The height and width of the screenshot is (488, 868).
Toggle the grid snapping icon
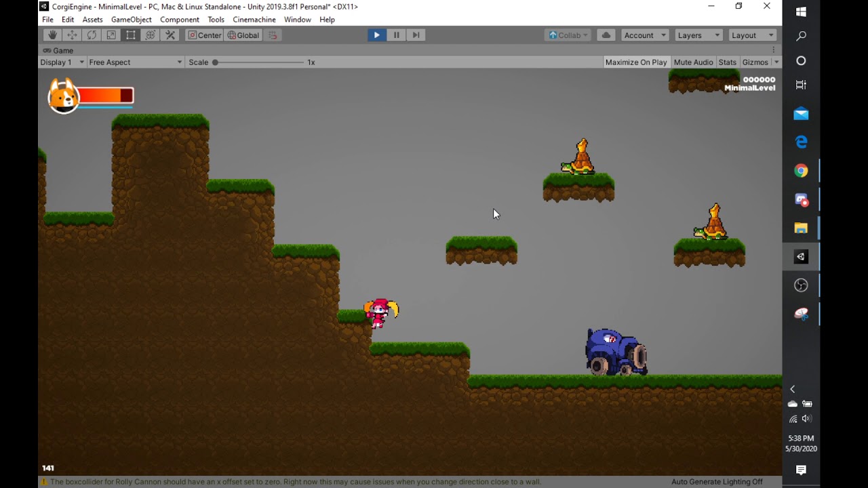[273, 35]
